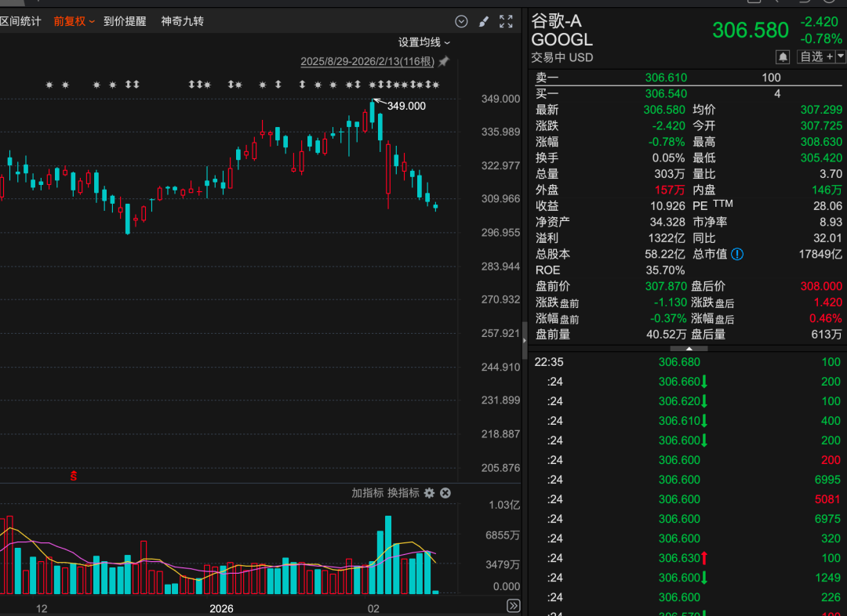Click the 最高 value 308.630

click(x=821, y=142)
